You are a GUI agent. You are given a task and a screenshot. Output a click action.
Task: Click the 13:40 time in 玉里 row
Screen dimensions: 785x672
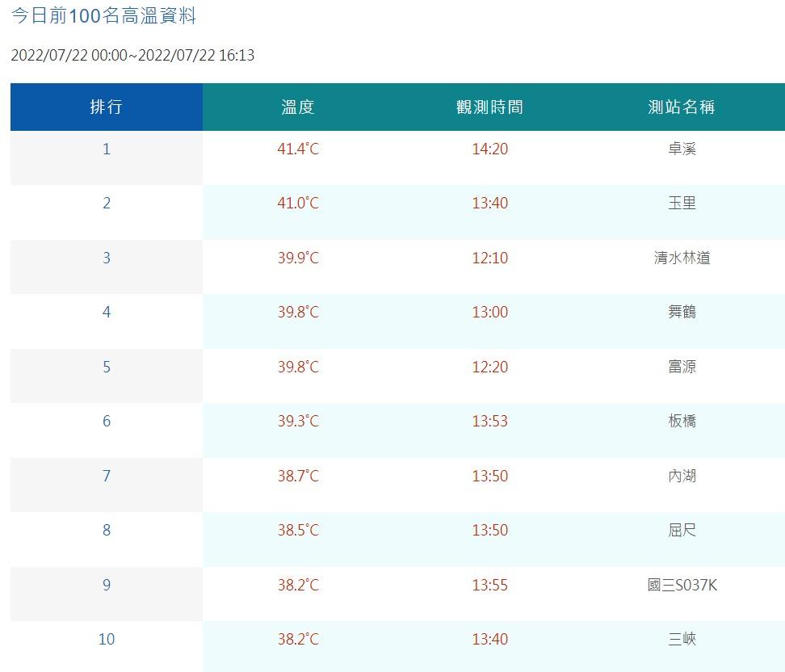pyautogui.click(x=489, y=203)
